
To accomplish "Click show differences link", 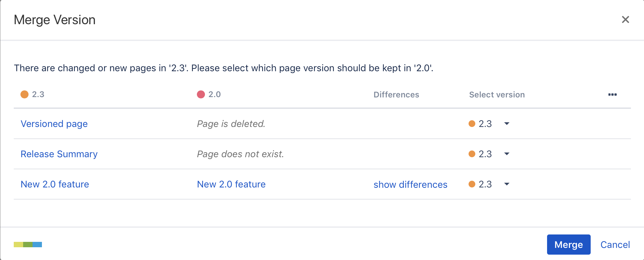I will point(410,184).
